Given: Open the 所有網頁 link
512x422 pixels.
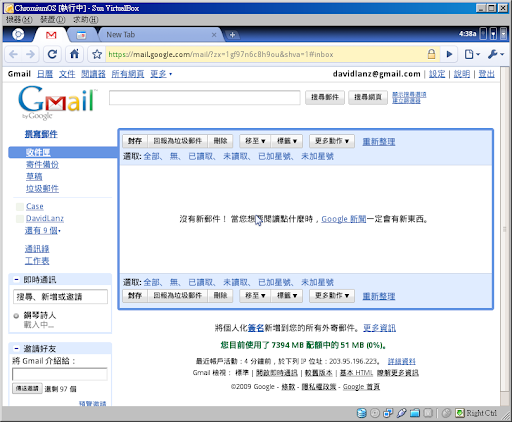Looking at the screenshot, I should (128, 74).
